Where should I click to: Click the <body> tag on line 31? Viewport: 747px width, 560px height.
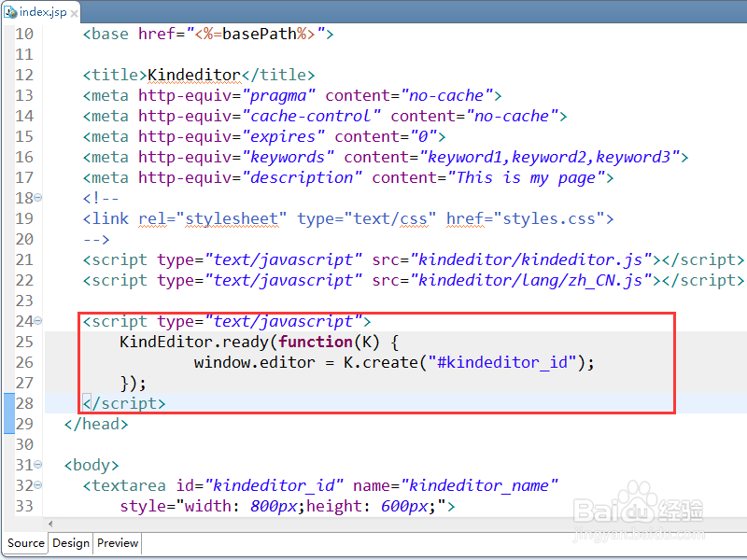[x=92, y=464]
